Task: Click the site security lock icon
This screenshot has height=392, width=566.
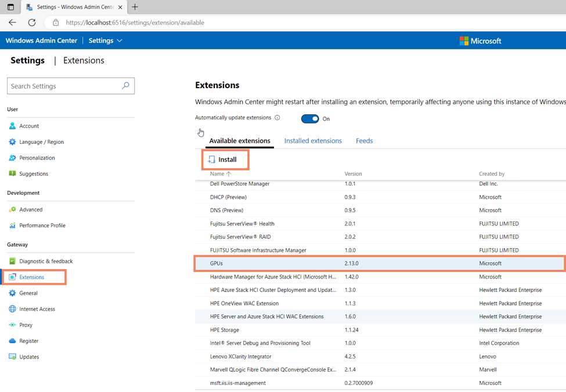Action: [x=56, y=23]
